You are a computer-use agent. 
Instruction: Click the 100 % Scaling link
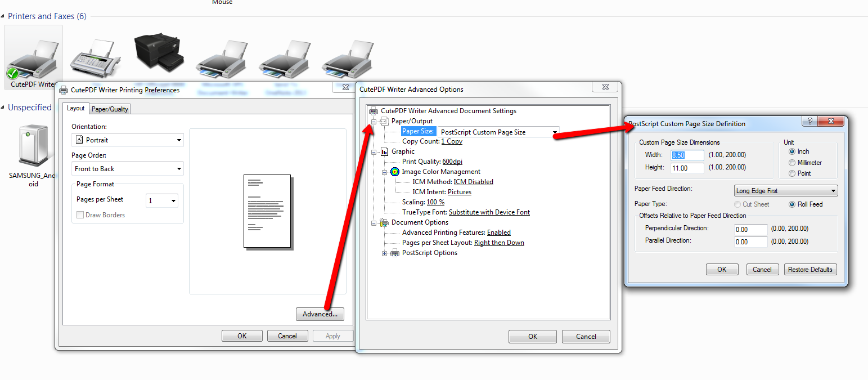(435, 202)
